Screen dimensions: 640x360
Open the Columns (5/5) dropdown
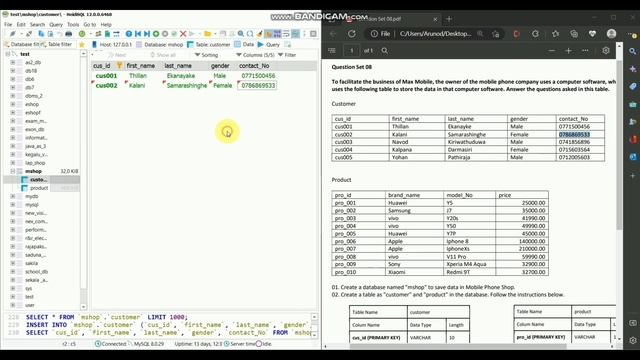tap(255, 55)
